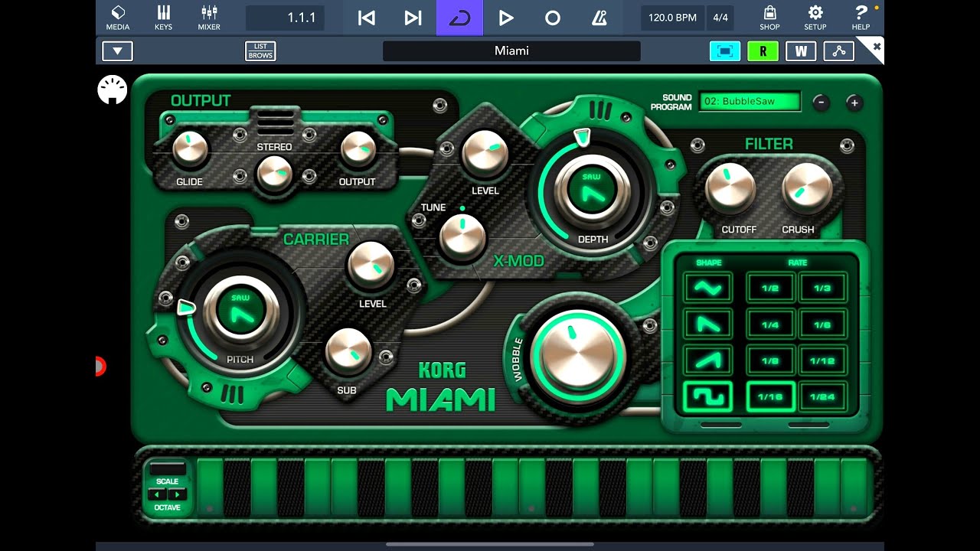Open the Media browser
The width and height of the screenshot is (980, 551).
(x=118, y=18)
